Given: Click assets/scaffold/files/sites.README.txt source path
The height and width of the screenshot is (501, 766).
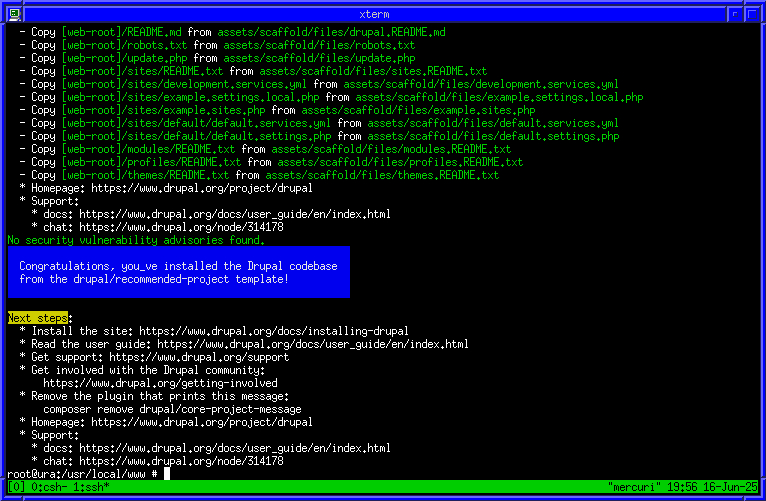Looking at the screenshot, I should tap(373, 71).
